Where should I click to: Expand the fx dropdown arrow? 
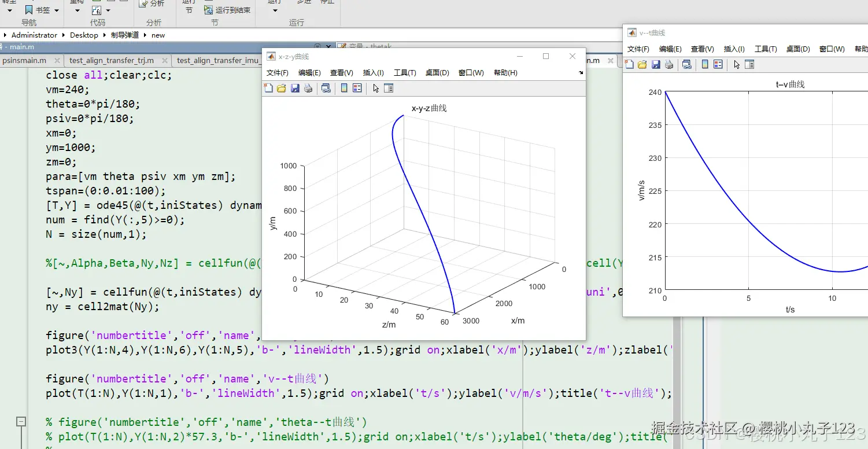tap(108, 10)
